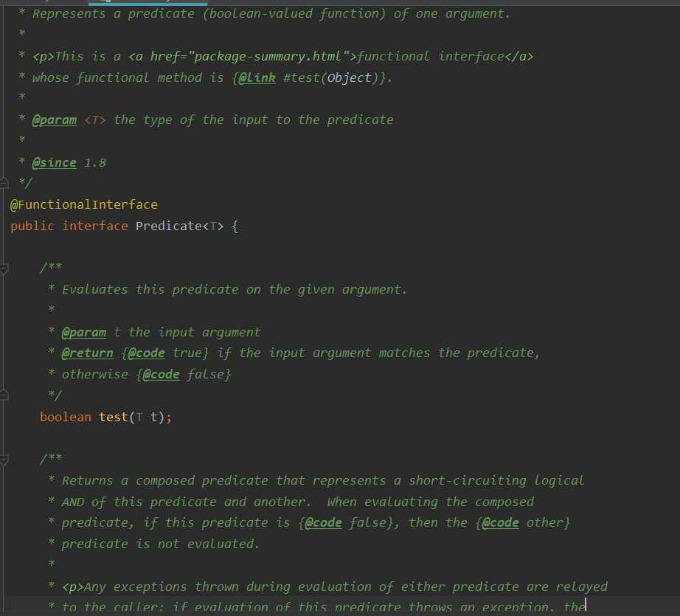680x616 pixels.
Task: Click the @return Javadoc tag
Action: click(87, 353)
